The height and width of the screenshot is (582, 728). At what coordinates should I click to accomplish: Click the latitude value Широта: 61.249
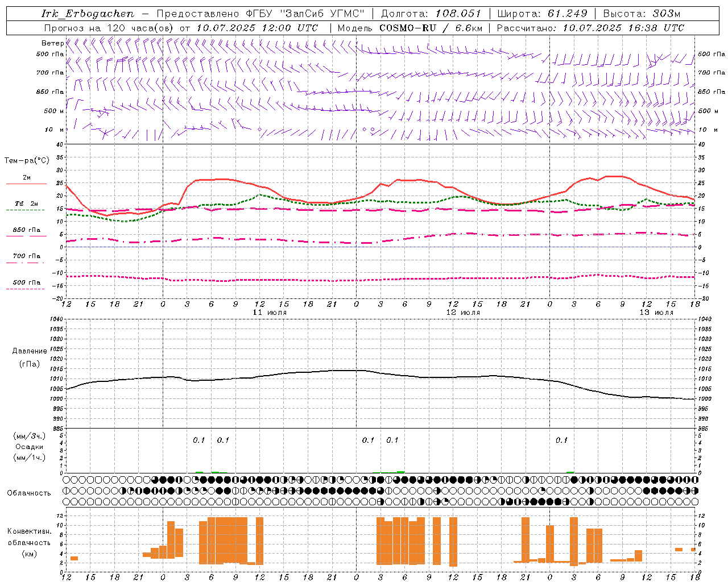pyautogui.click(x=542, y=14)
